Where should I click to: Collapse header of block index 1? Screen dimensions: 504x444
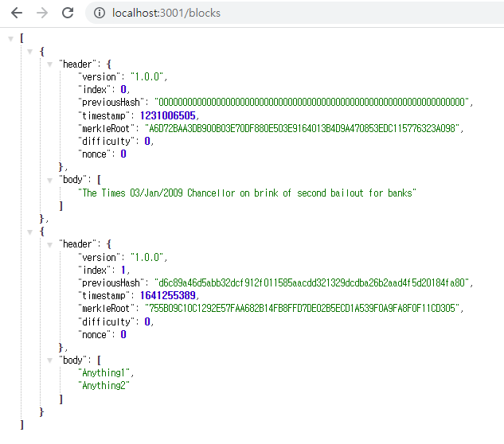pos(49,244)
